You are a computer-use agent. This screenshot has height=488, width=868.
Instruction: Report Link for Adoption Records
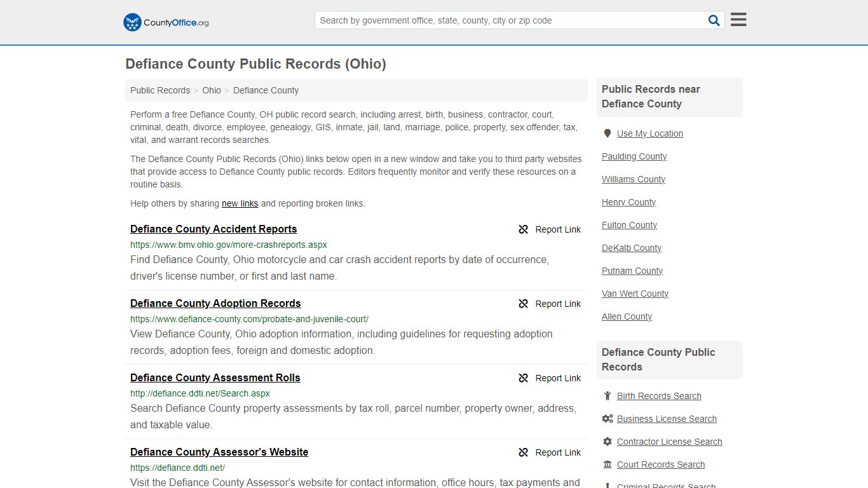tap(558, 304)
